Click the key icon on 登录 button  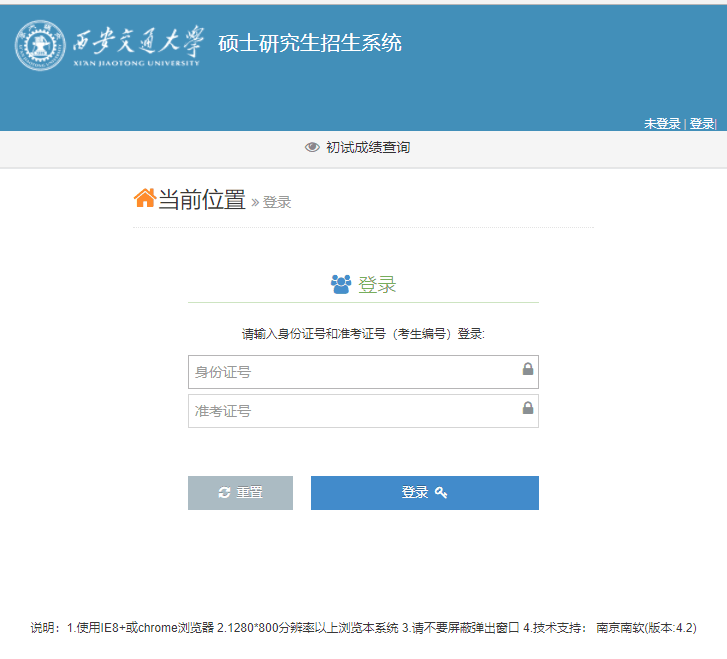coord(441,493)
